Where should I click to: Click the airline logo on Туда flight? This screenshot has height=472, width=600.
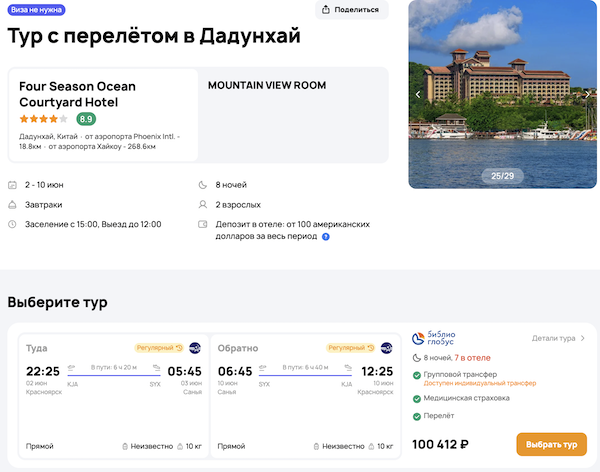tap(195, 348)
